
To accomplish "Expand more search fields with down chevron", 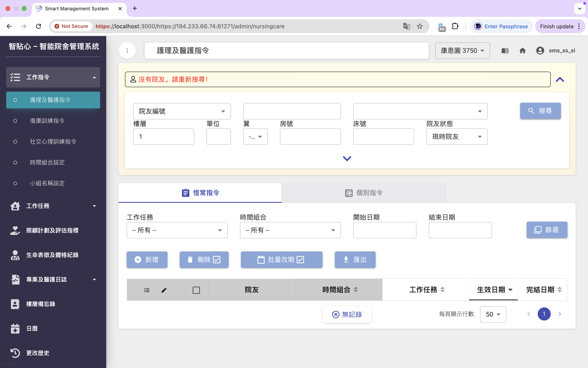I will coord(347,159).
